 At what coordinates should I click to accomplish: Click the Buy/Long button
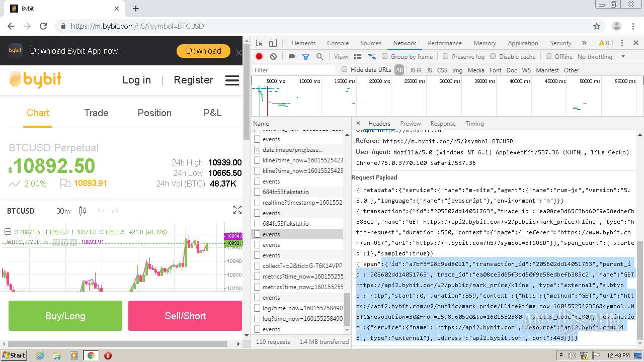point(65,316)
